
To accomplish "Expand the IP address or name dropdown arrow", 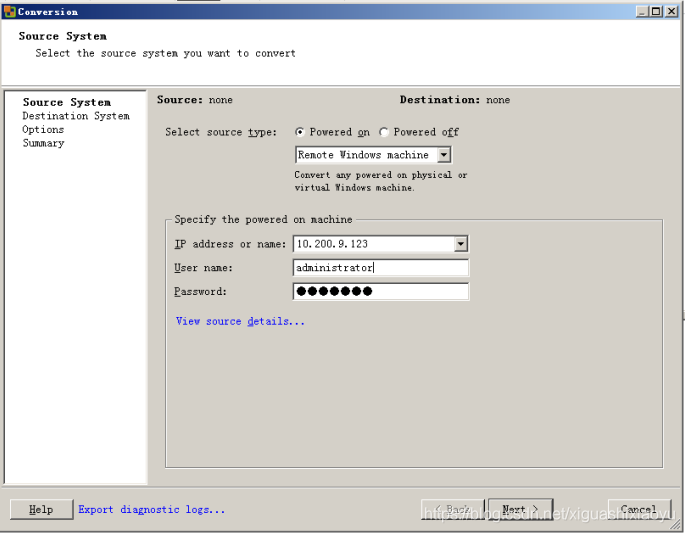I will [460, 244].
